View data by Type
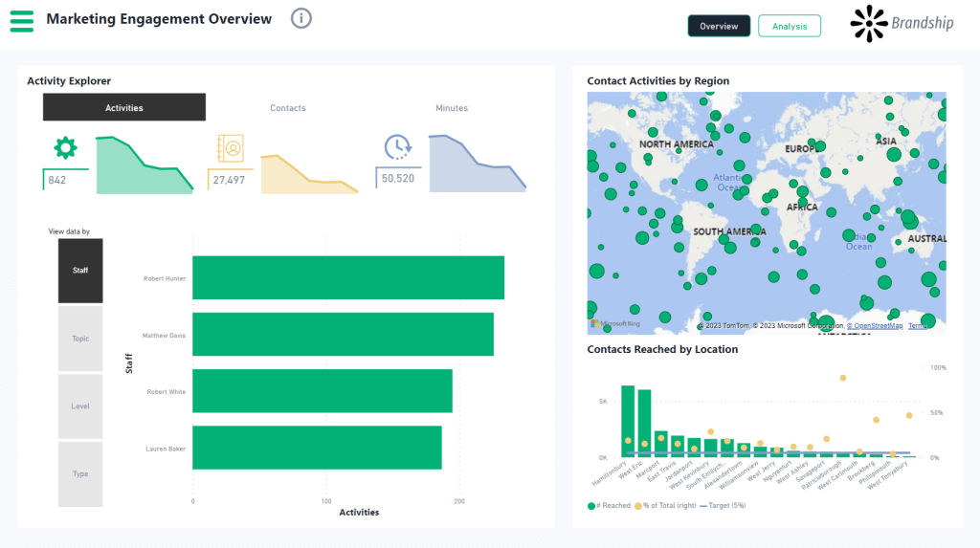 coord(80,474)
